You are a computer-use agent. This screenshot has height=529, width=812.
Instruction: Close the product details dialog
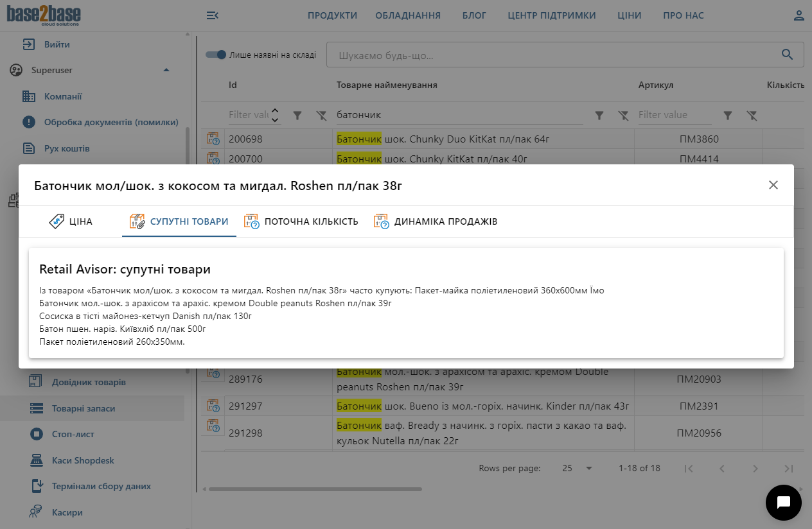[773, 185]
